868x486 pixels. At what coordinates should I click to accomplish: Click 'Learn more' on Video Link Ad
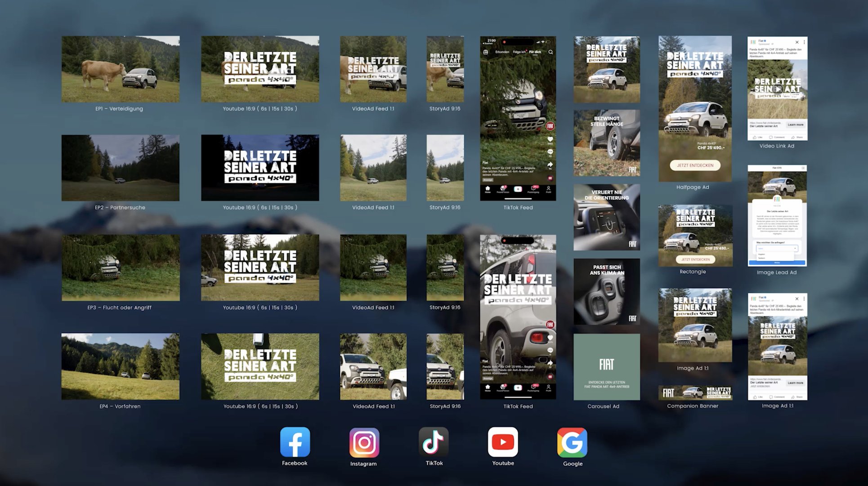pos(795,125)
